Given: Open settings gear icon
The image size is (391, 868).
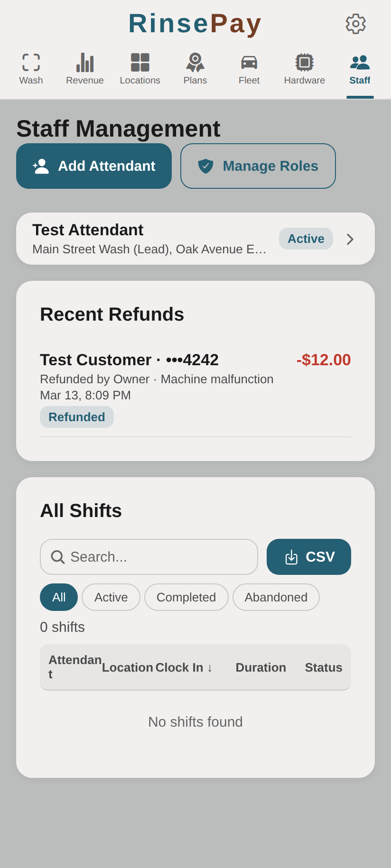Looking at the screenshot, I should point(355,24).
